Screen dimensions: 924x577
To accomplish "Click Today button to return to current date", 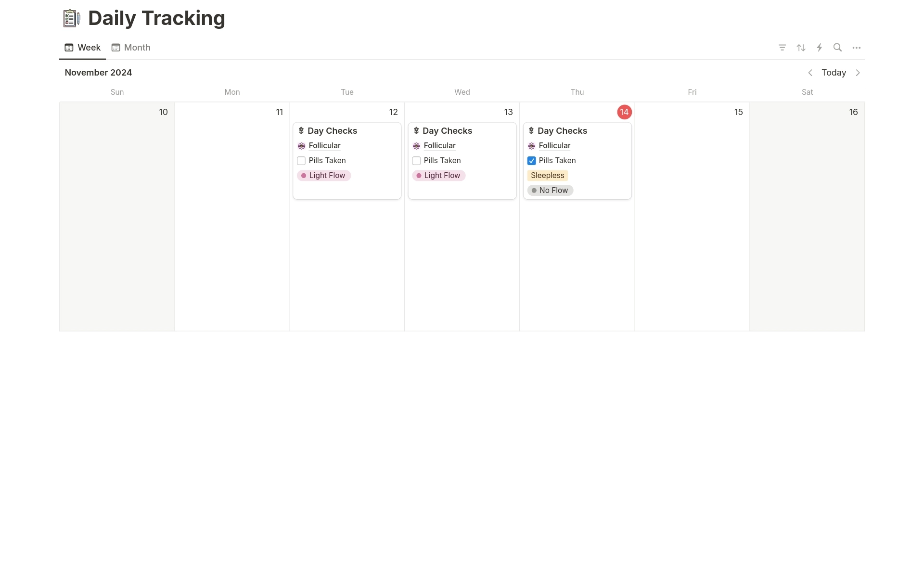I will [x=834, y=72].
